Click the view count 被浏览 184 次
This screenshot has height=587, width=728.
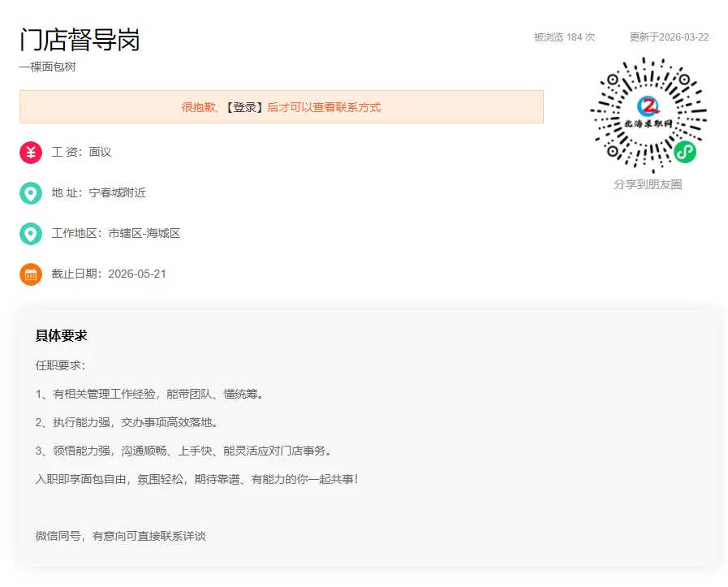click(x=562, y=37)
